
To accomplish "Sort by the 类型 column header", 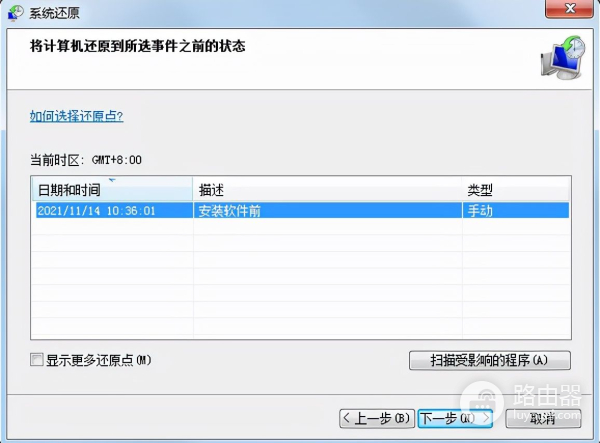I will pos(516,189).
